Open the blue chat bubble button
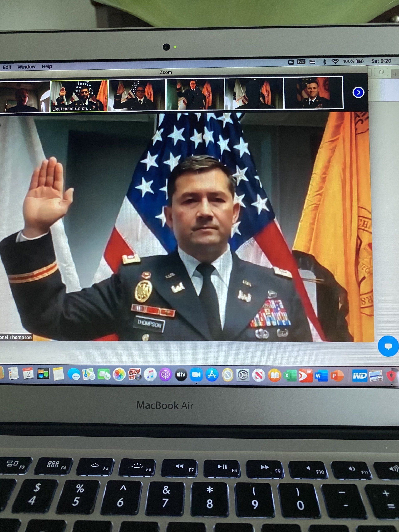Viewport: 399px width, 532px height. click(x=388, y=346)
